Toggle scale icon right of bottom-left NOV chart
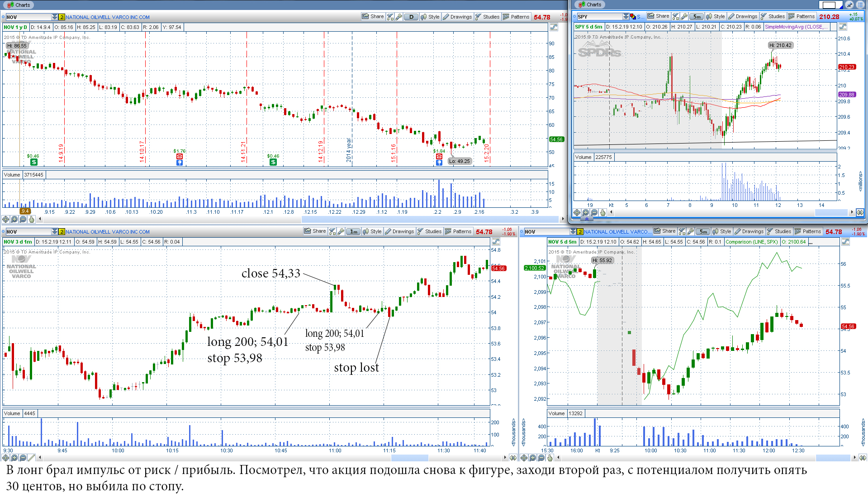Image resolution: width=868 pixels, height=503 pixels. coord(496,242)
